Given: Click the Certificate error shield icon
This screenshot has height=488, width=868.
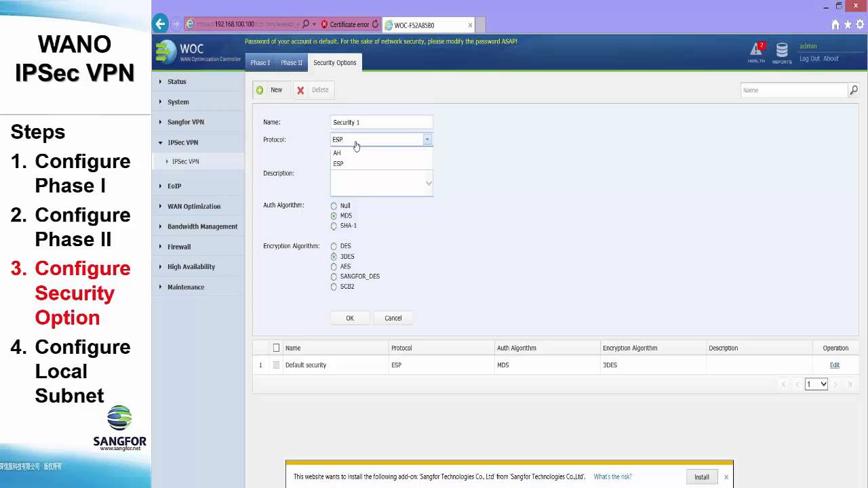Looking at the screenshot, I should point(324,24).
